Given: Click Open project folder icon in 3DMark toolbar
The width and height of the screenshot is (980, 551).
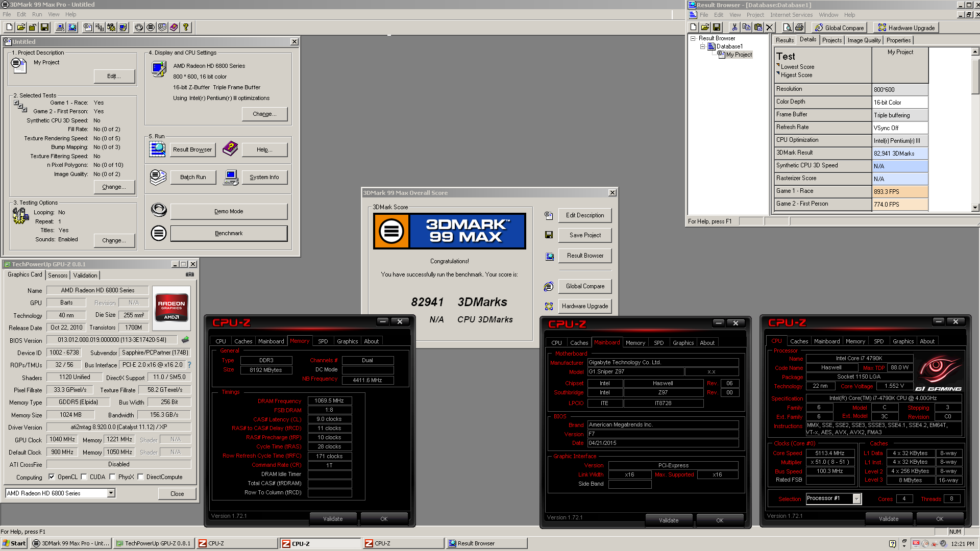Looking at the screenshot, I should [21, 28].
